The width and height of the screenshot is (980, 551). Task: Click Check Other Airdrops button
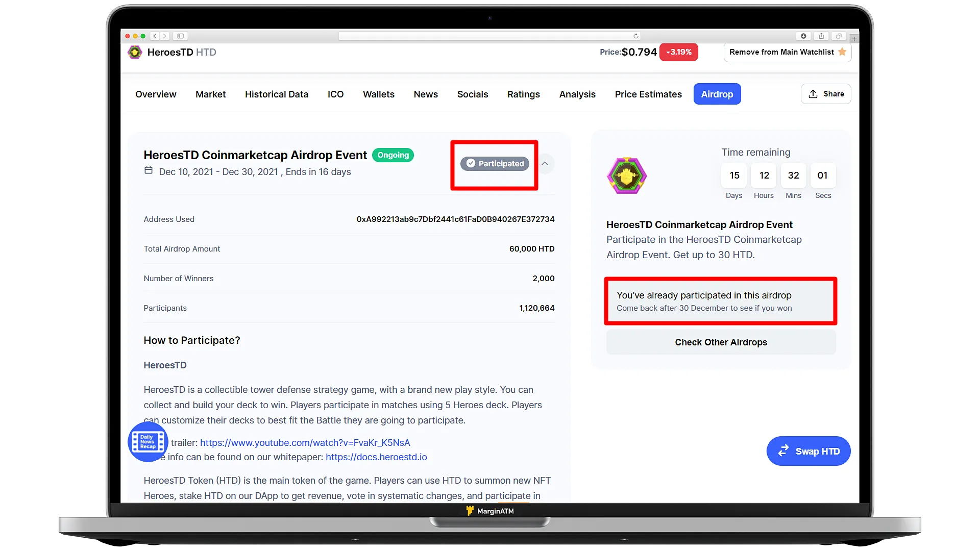click(721, 342)
